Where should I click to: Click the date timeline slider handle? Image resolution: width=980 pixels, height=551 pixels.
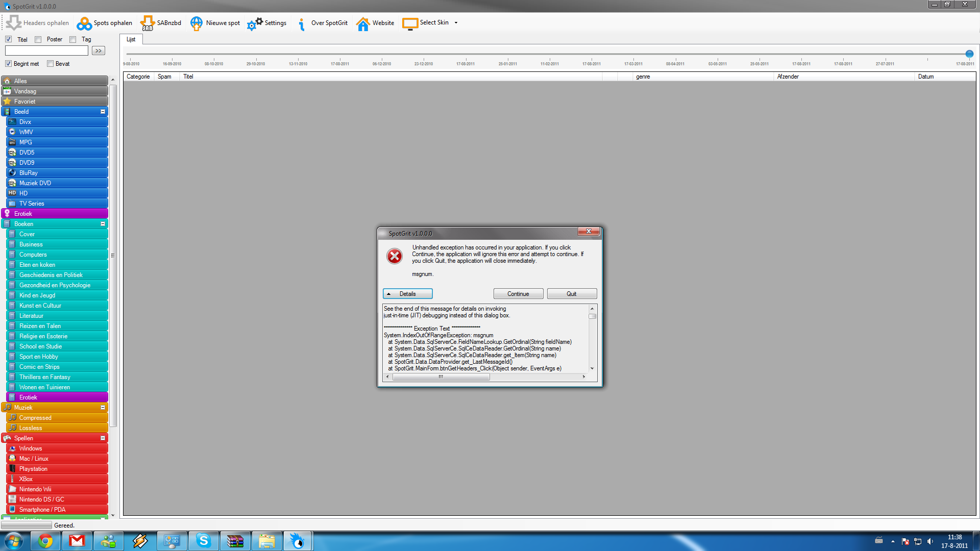pos(969,54)
